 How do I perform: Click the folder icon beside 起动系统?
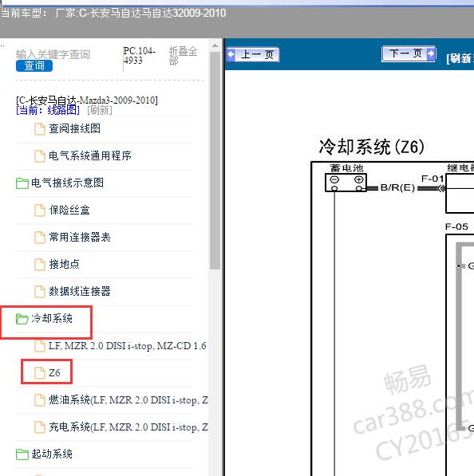pos(22,454)
